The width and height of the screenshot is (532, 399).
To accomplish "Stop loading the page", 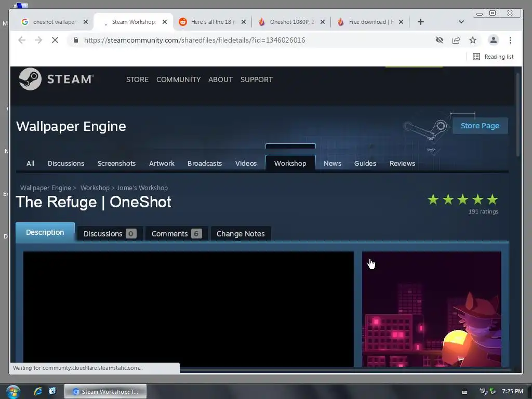I will point(55,40).
